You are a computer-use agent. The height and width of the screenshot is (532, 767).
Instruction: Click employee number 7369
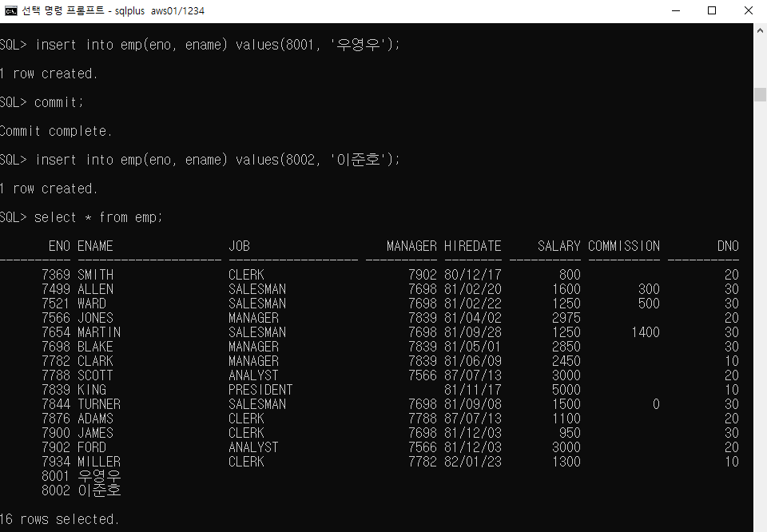coord(56,275)
